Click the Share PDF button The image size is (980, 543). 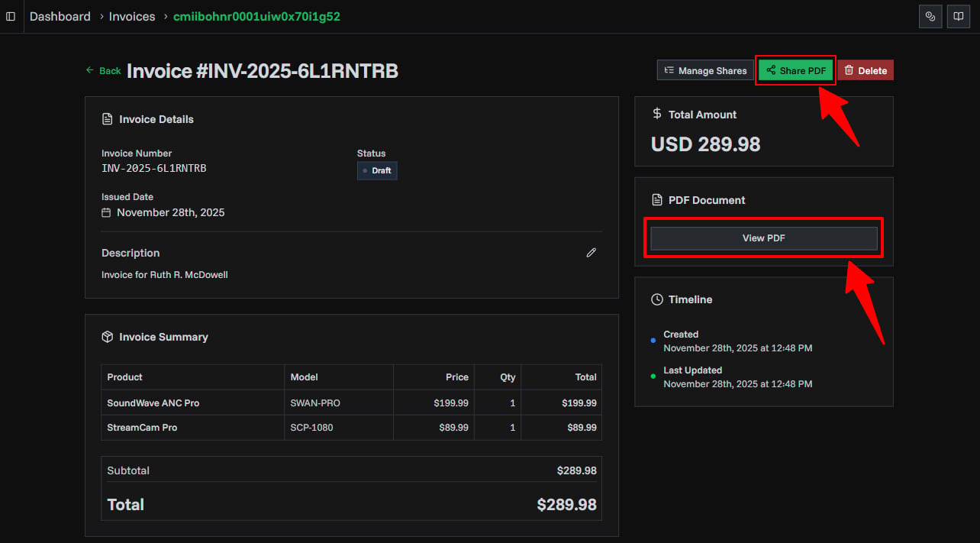(x=795, y=70)
